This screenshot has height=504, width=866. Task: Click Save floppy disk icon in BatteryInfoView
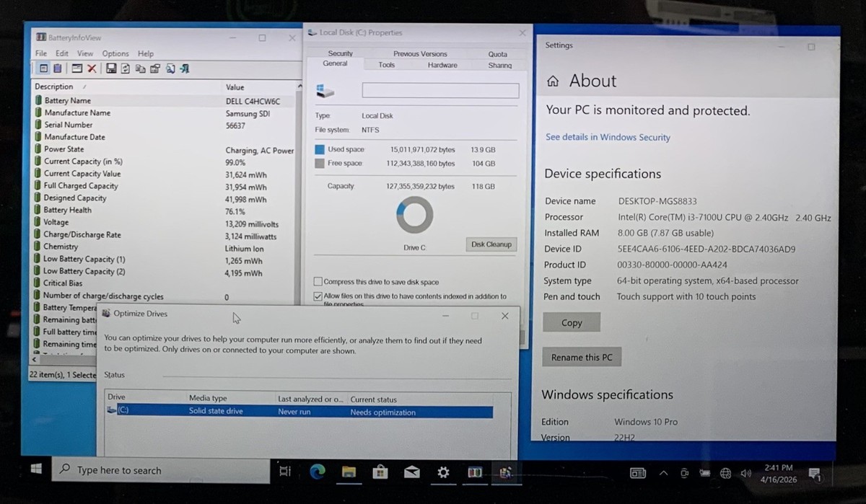coord(111,68)
